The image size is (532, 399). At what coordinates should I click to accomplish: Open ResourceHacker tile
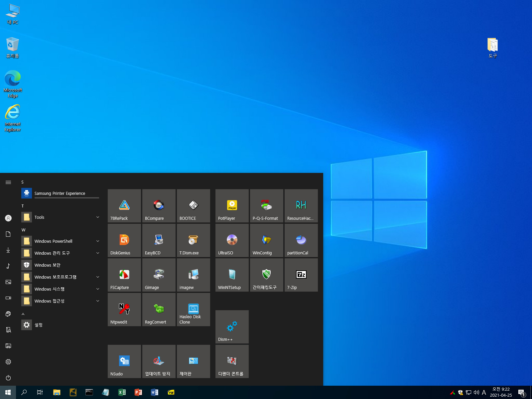[301, 206]
